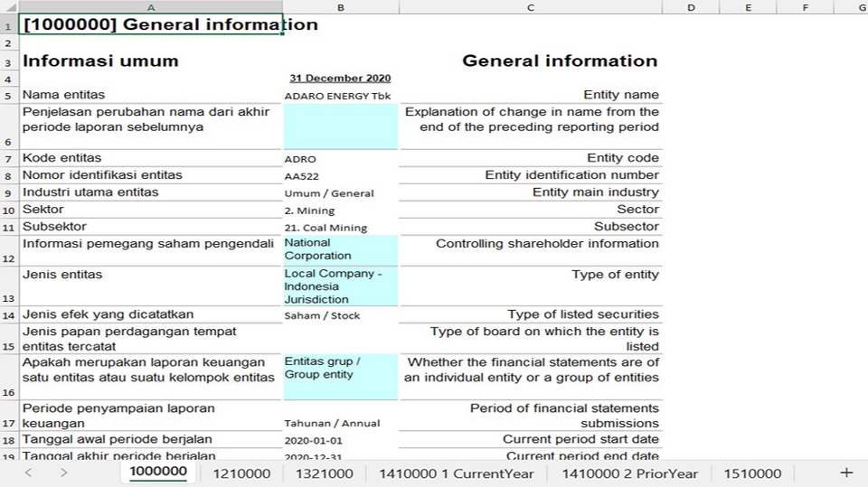This screenshot has width=868, height=487.
Task: Go to the previous sheet tabs arrow
Action: tap(28, 473)
